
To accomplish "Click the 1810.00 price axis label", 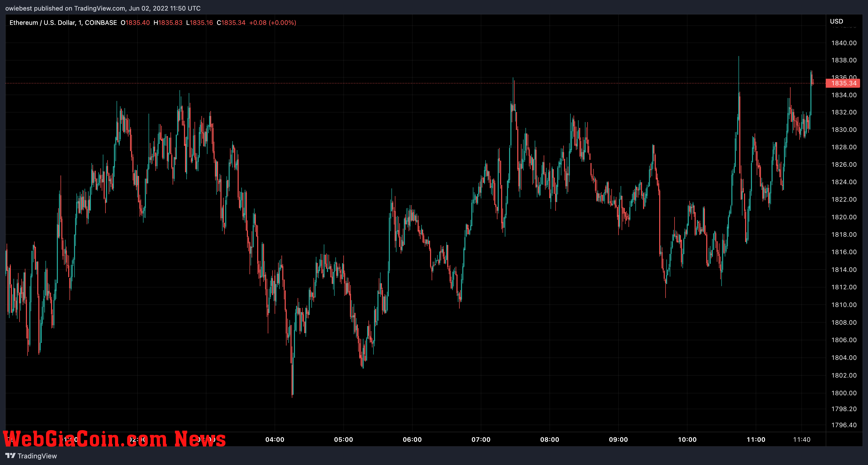I will 844,305.
